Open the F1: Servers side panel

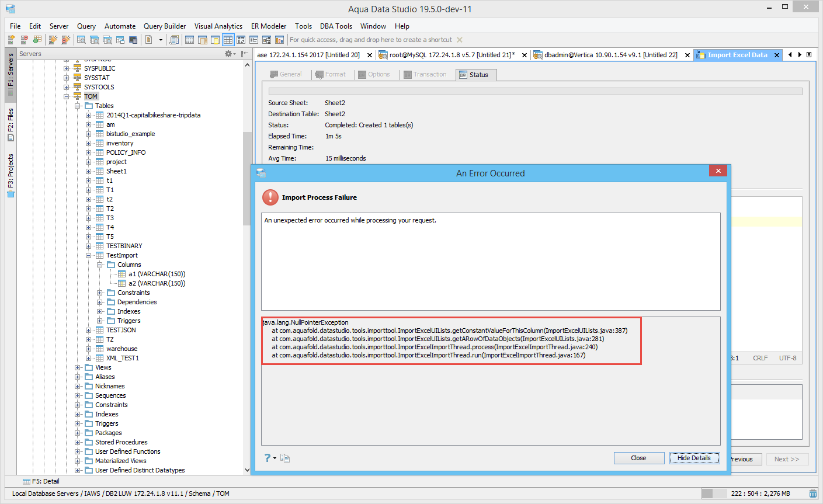tap(11, 74)
